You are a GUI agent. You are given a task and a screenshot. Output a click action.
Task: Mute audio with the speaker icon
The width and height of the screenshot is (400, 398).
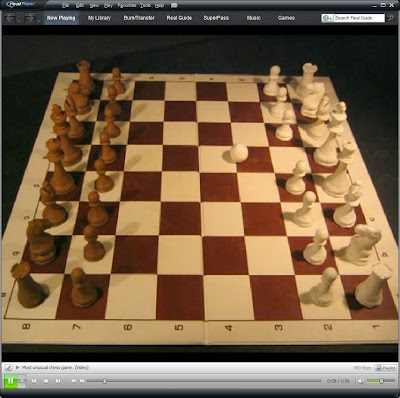[x=361, y=381]
